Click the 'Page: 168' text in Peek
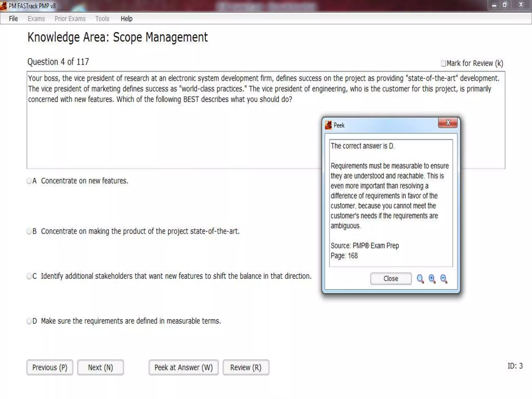This screenshot has width=532, height=399. click(344, 256)
